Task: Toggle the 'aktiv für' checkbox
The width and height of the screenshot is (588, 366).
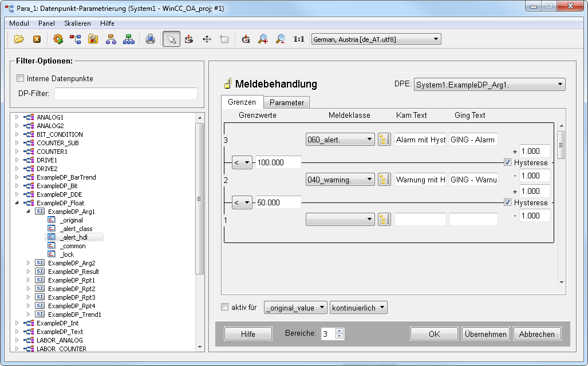Action: [x=224, y=307]
